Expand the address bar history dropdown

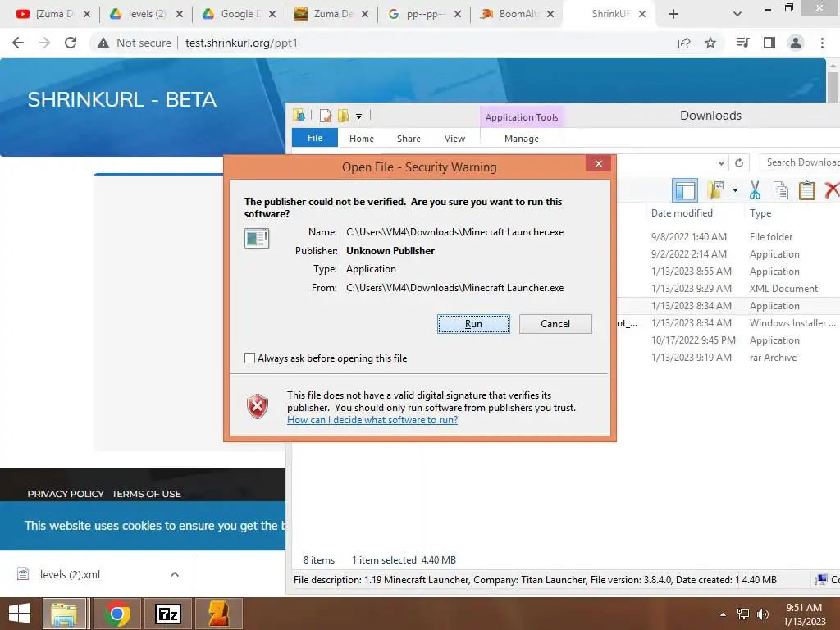click(721, 162)
